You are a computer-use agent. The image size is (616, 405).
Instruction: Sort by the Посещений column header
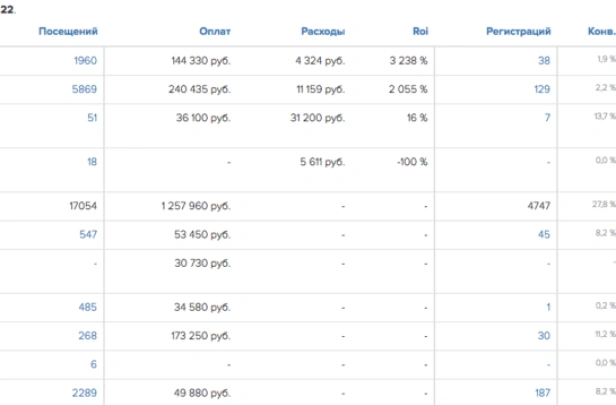(x=68, y=31)
